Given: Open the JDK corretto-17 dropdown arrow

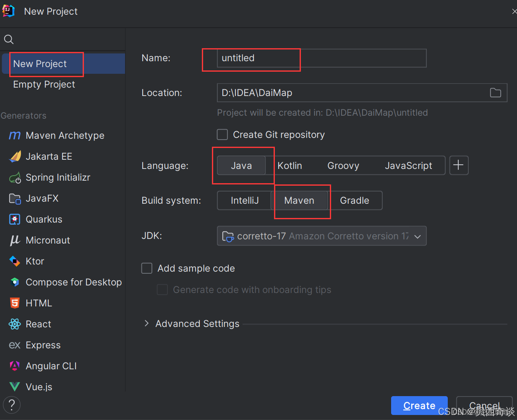Looking at the screenshot, I should coord(418,236).
